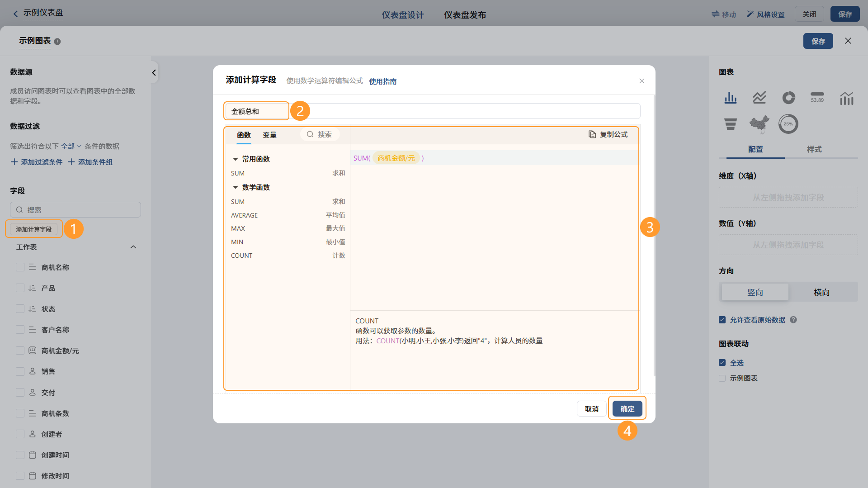
Task: Select the funnel chart icon
Action: (x=731, y=124)
